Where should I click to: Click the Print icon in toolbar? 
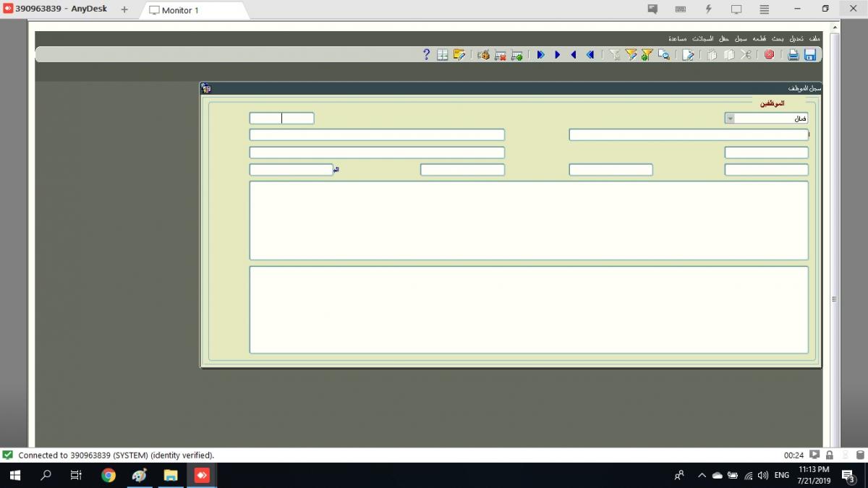(x=793, y=55)
